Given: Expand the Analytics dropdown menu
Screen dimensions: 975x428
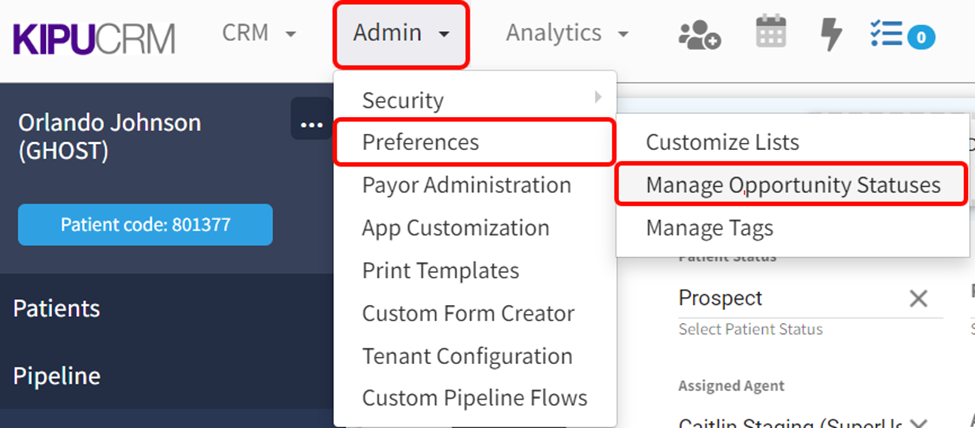Looking at the screenshot, I should click(x=567, y=34).
